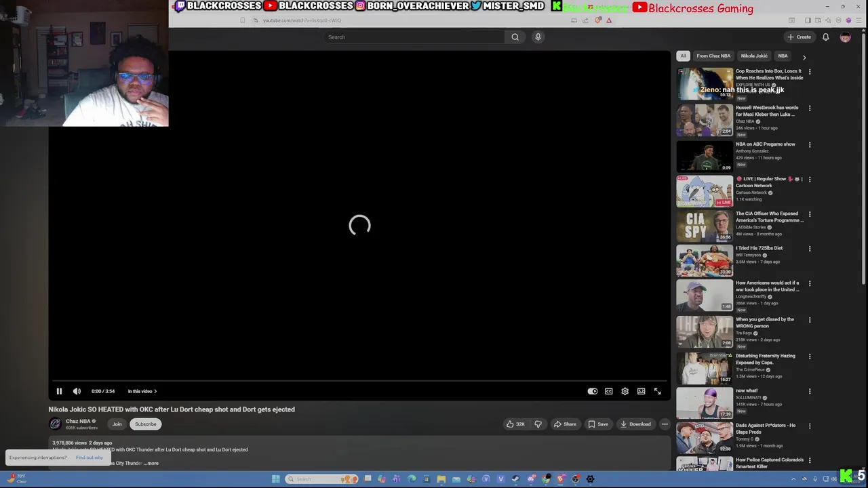This screenshot has width=868, height=488.
Task: Open OBS Studio from the taskbar
Action: (x=576, y=479)
